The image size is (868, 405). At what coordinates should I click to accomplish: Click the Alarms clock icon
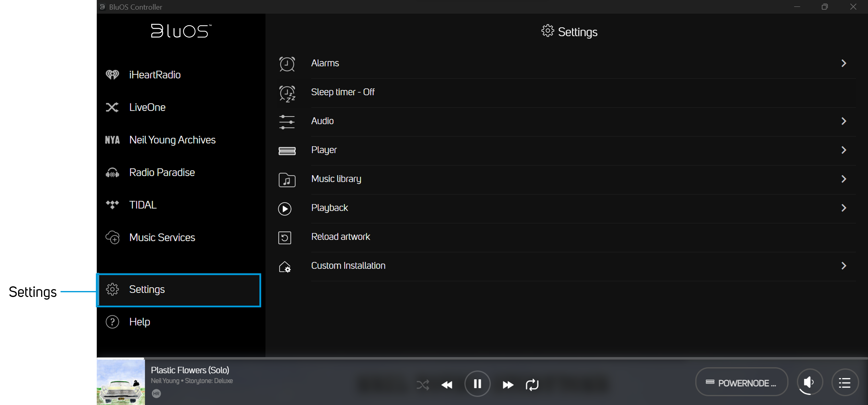287,64
